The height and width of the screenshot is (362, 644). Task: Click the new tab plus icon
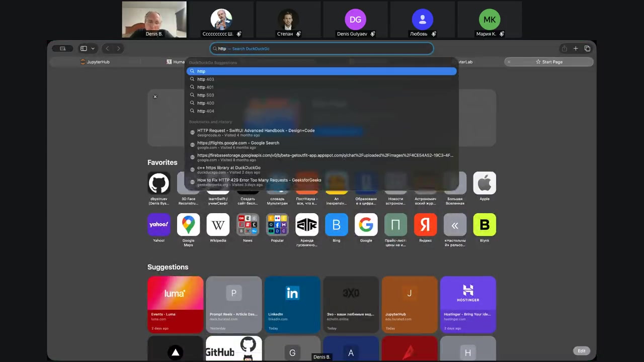pyautogui.click(x=576, y=49)
